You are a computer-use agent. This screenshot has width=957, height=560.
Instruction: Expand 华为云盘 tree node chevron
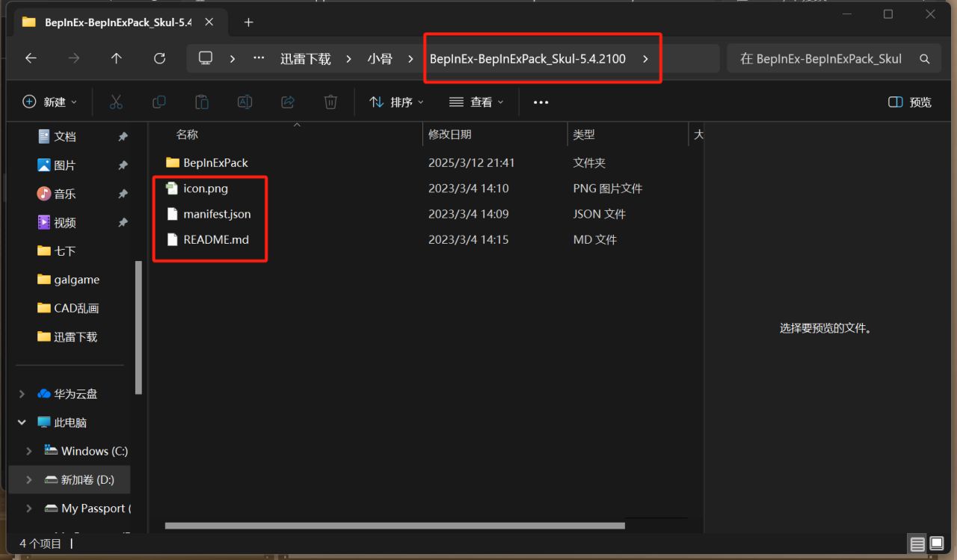(22, 394)
